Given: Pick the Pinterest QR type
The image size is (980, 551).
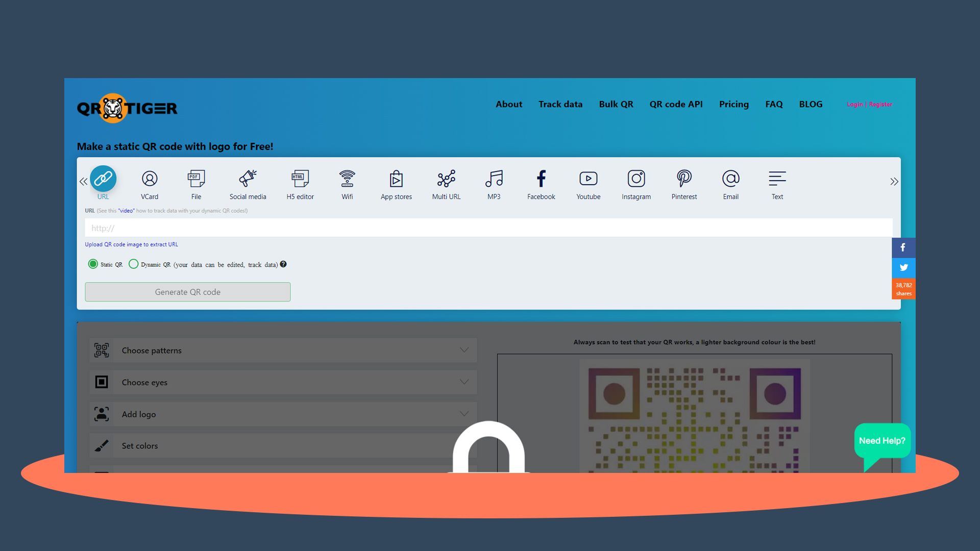Looking at the screenshot, I should (x=684, y=179).
